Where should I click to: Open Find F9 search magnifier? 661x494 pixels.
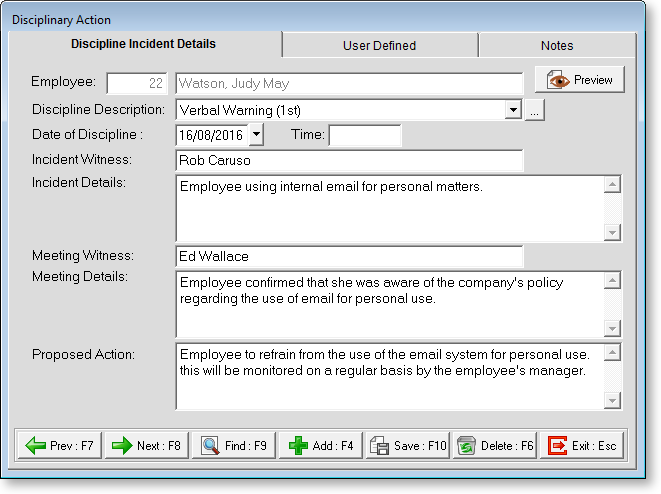coord(233,446)
